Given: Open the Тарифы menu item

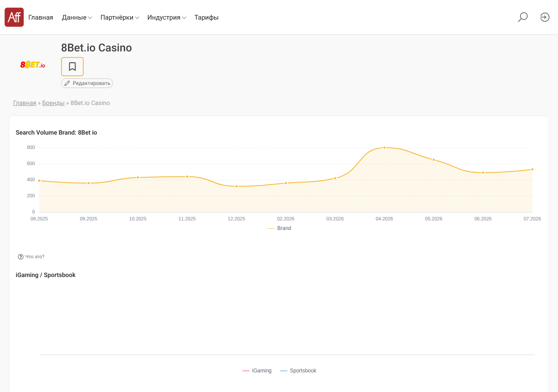Looking at the screenshot, I should (x=206, y=17).
